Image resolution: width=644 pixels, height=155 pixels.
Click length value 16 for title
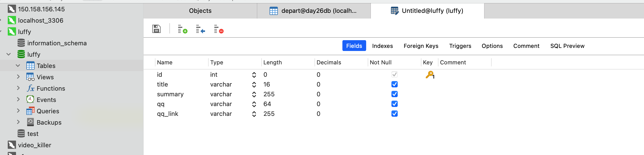pyautogui.click(x=267, y=84)
